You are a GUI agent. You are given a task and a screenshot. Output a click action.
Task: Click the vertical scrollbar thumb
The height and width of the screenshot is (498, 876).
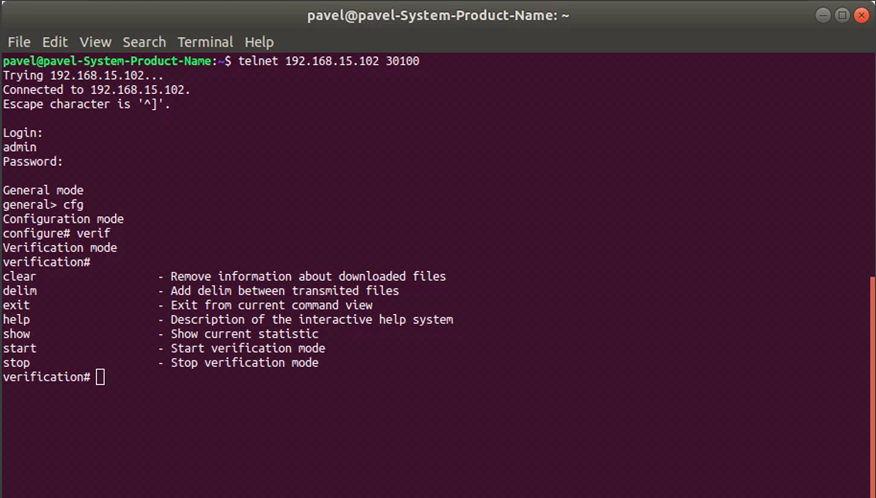873,387
